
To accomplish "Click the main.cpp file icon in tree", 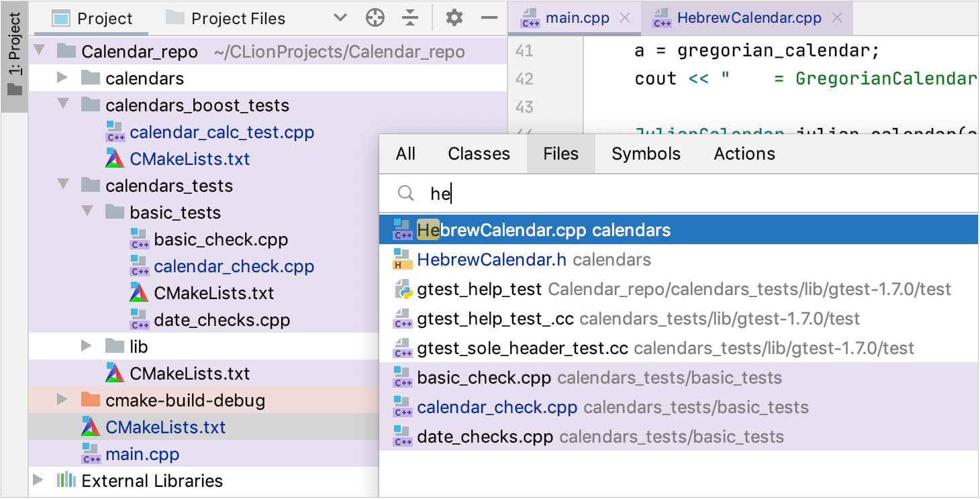I will click(x=91, y=454).
